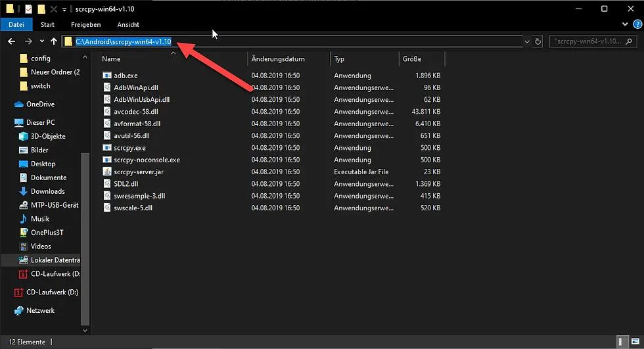Go back with the left arrow button
This screenshot has width=644, height=349.
12,41
